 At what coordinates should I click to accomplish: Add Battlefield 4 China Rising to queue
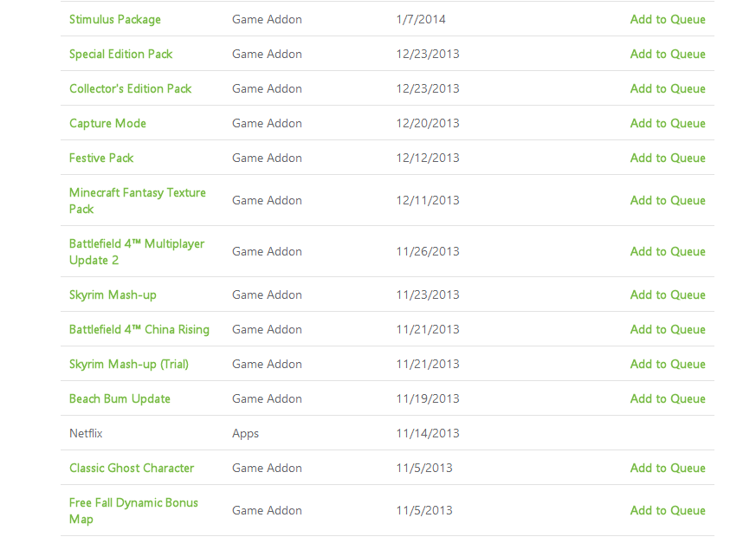coord(668,330)
